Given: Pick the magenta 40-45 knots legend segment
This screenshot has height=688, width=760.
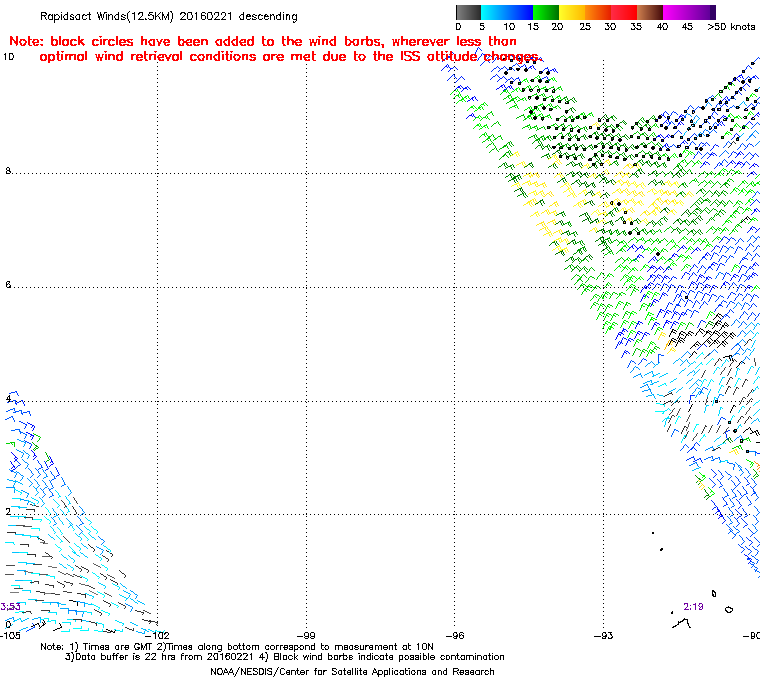Looking at the screenshot, I should [x=676, y=12].
